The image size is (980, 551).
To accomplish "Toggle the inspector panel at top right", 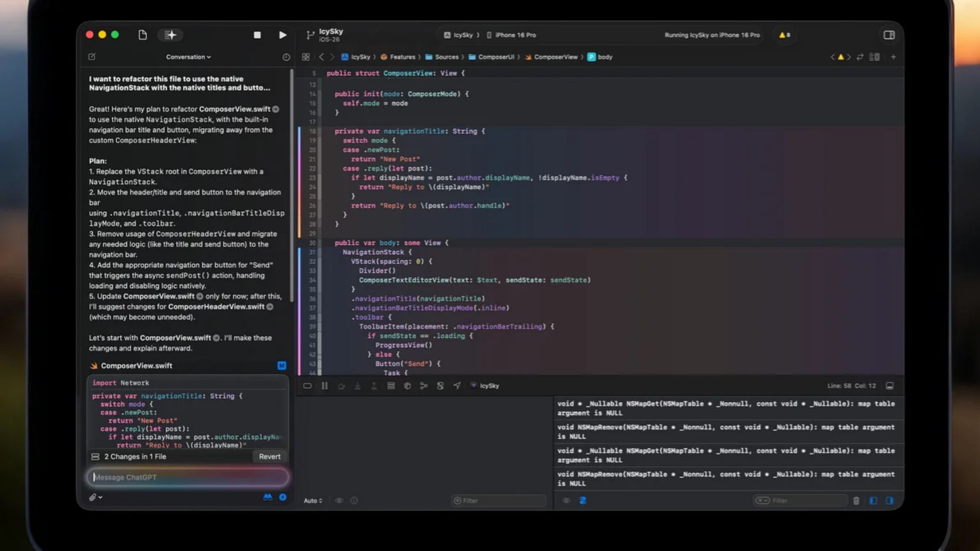I will (889, 35).
